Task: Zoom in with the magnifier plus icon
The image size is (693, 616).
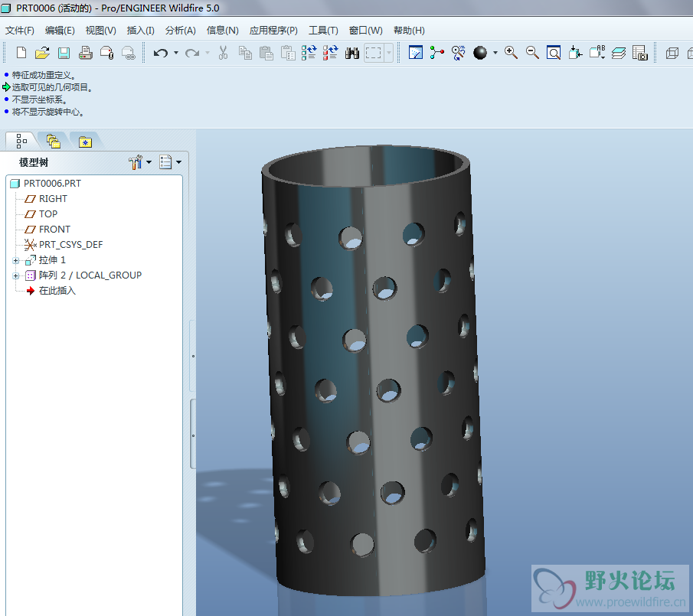Action: [x=512, y=53]
